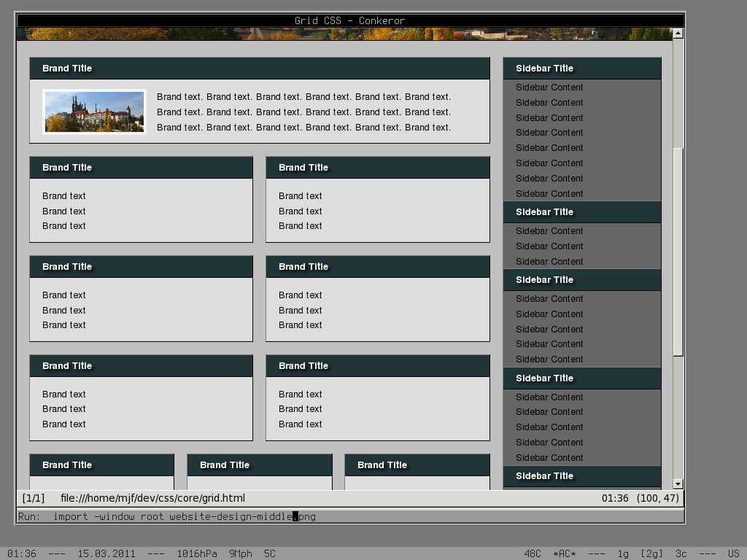Viewport: 747px width, 560px height.
Task: Switch to the 3c workspace tag
Action: [681, 553]
